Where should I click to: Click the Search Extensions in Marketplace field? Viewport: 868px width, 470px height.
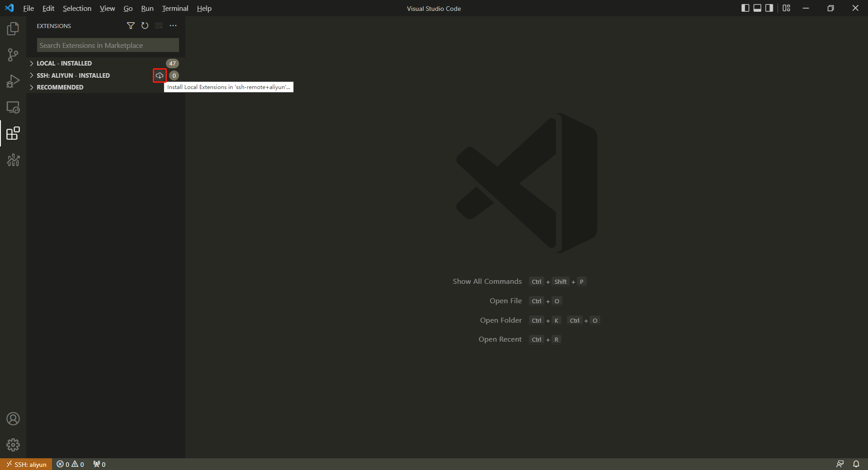point(108,45)
